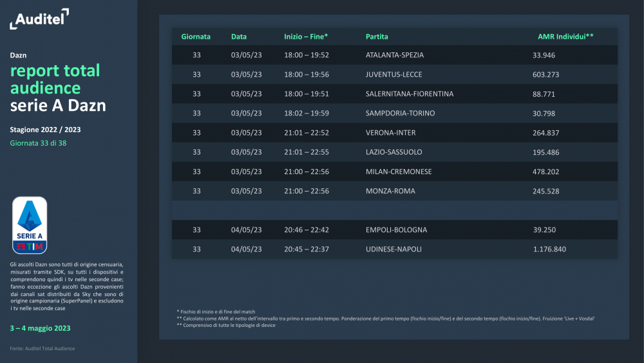Click giornata 33 in the MONZA-ROMA row
644x363 pixels.
pyautogui.click(x=196, y=191)
